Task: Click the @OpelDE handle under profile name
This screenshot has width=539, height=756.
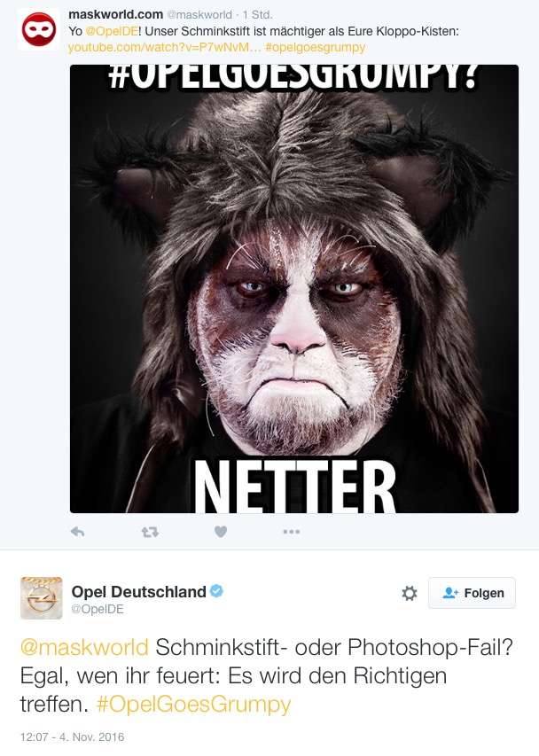Action: coord(98,609)
